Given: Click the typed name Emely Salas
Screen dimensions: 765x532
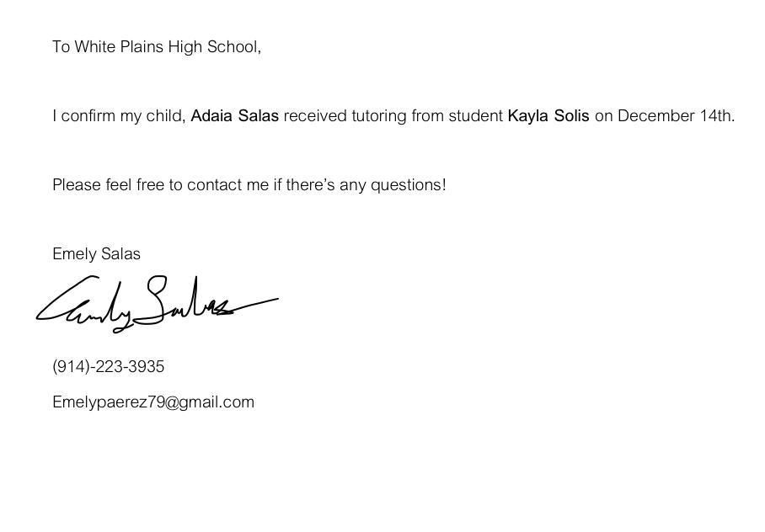Looking at the screenshot, I should pos(96,254).
